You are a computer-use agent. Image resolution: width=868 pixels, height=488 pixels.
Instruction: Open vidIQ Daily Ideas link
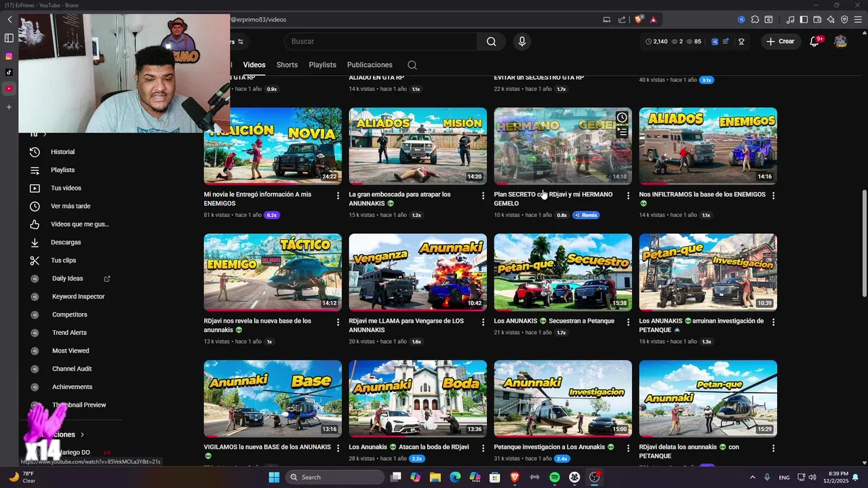[x=67, y=279]
